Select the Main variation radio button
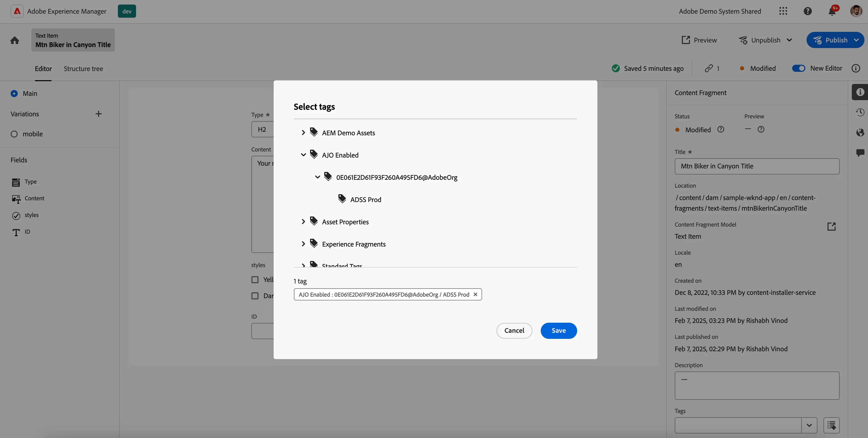This screenshot has width=868, height=438. tap(14, 94)
